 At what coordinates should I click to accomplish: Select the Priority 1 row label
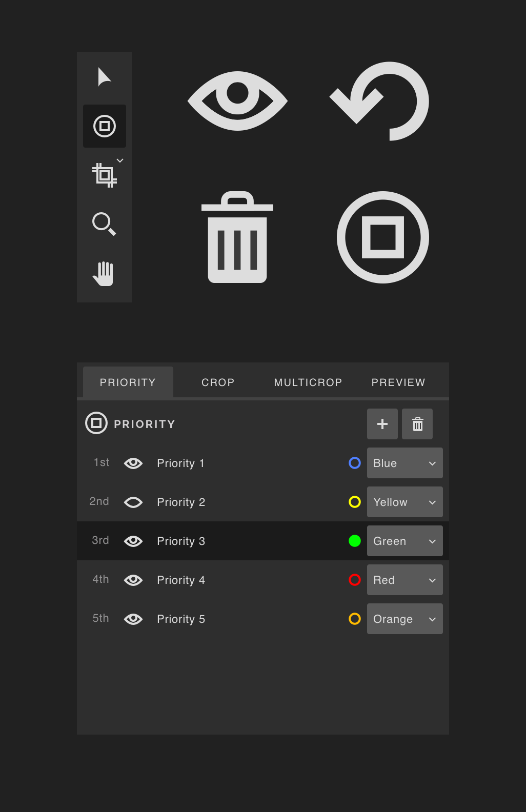tap(181, 463)
